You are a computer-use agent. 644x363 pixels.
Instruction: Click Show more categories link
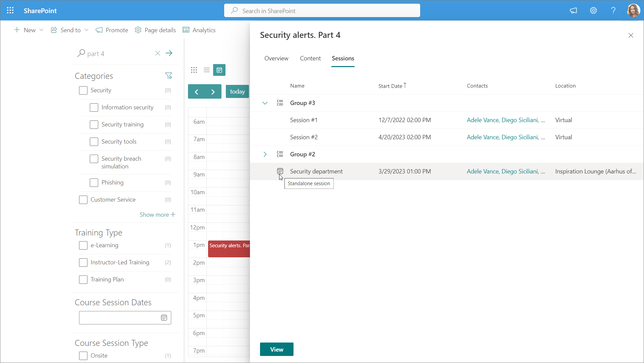[x=157, y=215]
